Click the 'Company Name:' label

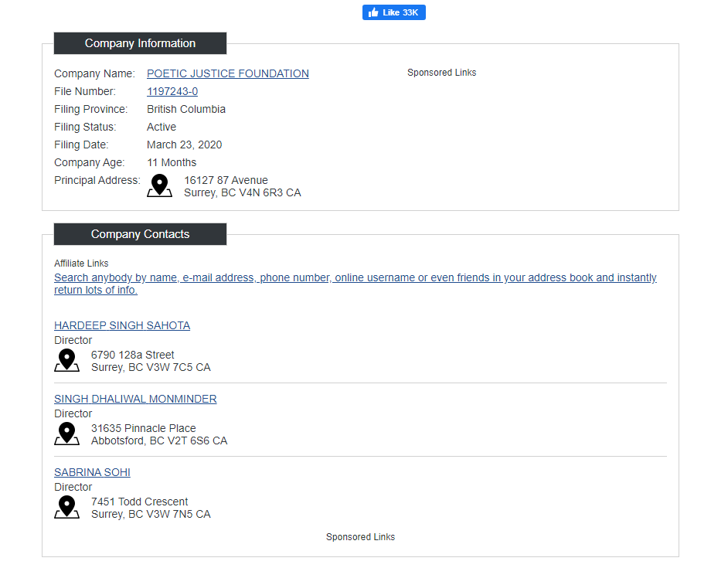point(94,73)
